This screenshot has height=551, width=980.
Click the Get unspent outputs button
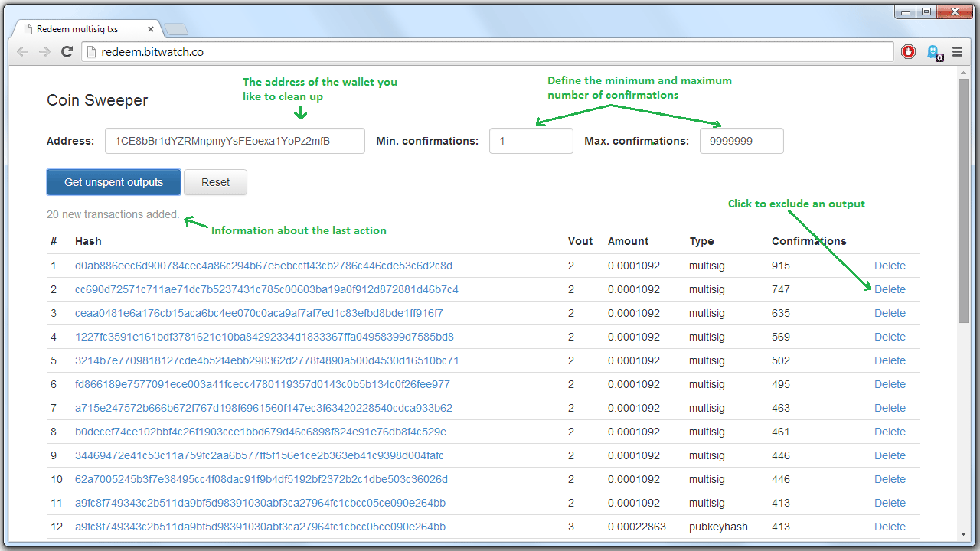coord(113,182)
